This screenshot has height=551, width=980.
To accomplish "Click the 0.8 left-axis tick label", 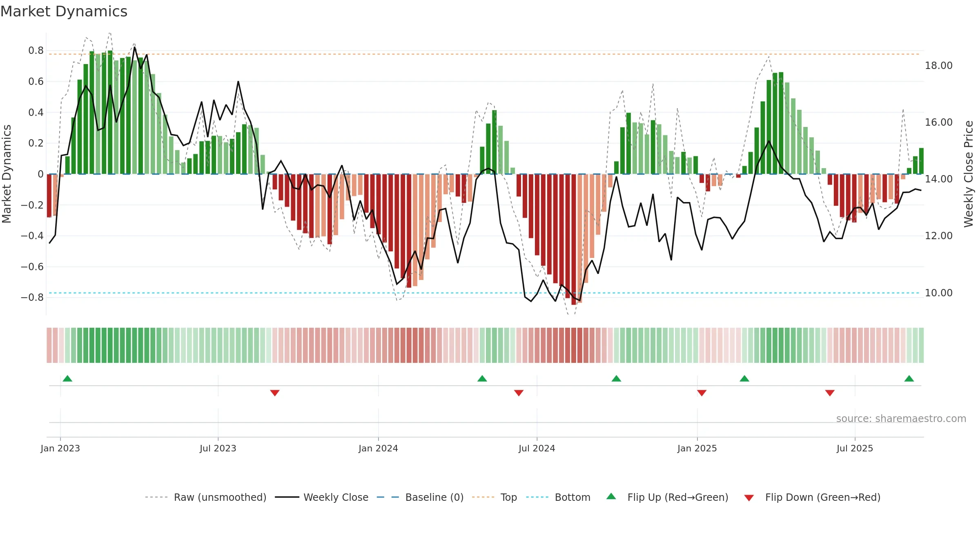I will [x=36, y=51].
